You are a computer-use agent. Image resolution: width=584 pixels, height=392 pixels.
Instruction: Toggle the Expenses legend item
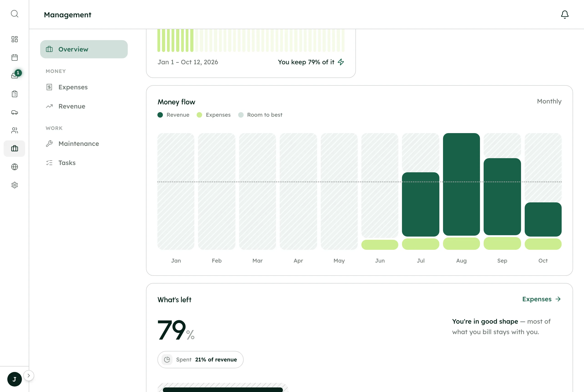[214, 115]
